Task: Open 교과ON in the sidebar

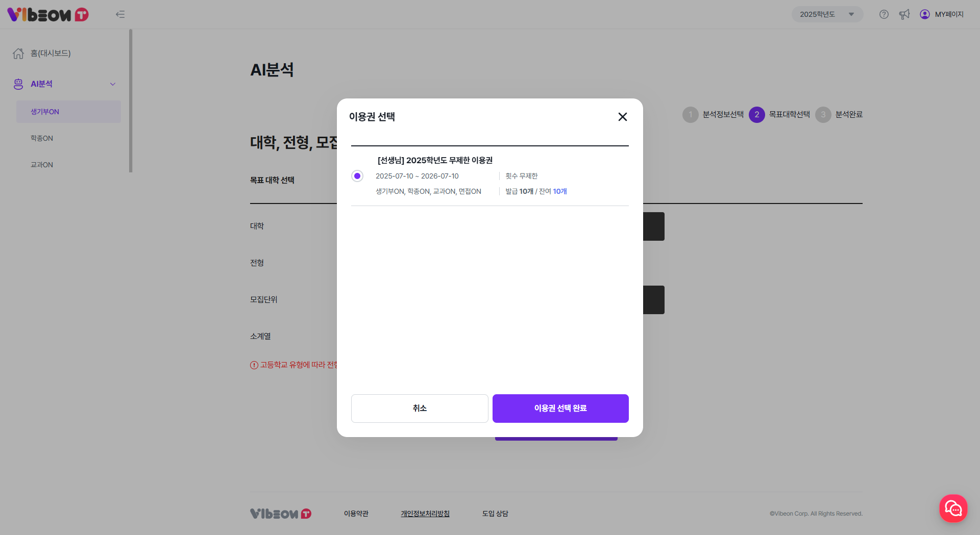Action: coord(42,165)
